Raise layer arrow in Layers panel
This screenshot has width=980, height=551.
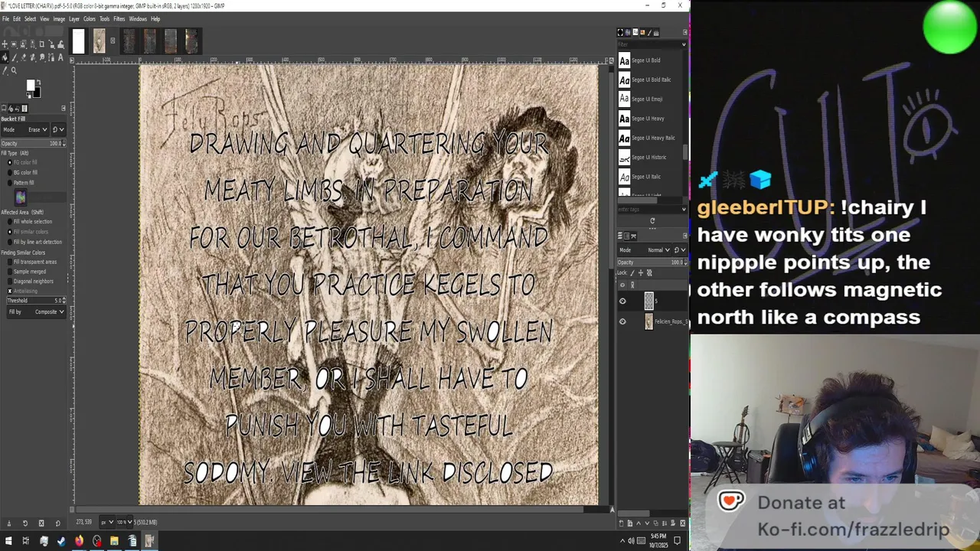click(639, 523)
